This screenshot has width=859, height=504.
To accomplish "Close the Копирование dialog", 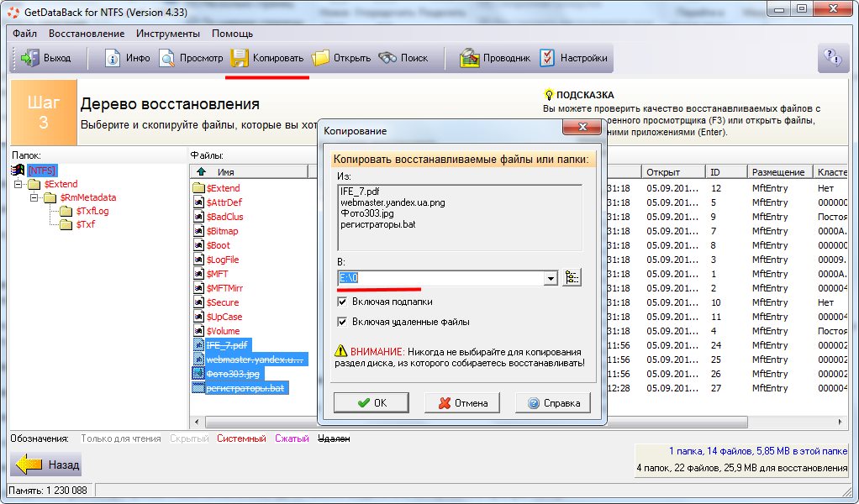I will [x=582, y=128].
